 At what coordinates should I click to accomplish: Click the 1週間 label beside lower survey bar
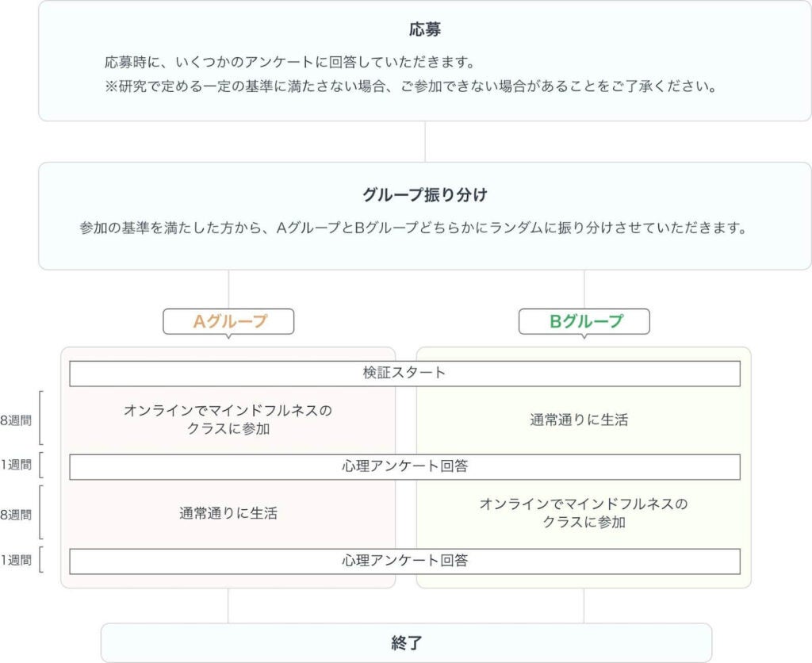coord(15,561)
